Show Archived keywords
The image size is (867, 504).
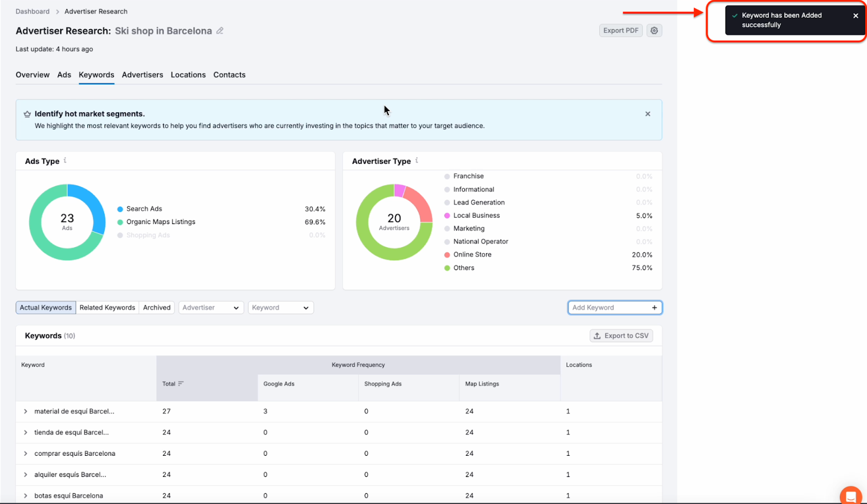pyautogui.click(x=157, y=307)
